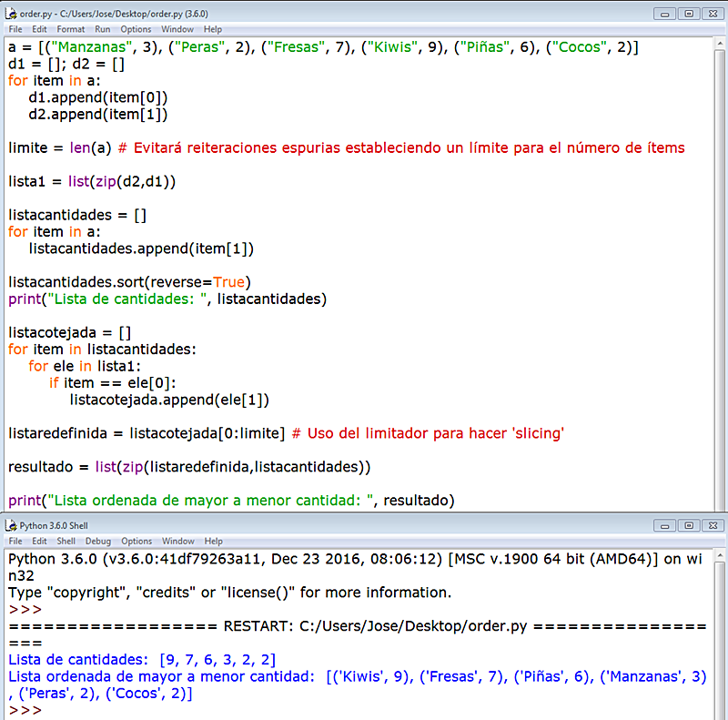Click the 'listacantidades.sort(reverse=True)' line

point(129,282)
